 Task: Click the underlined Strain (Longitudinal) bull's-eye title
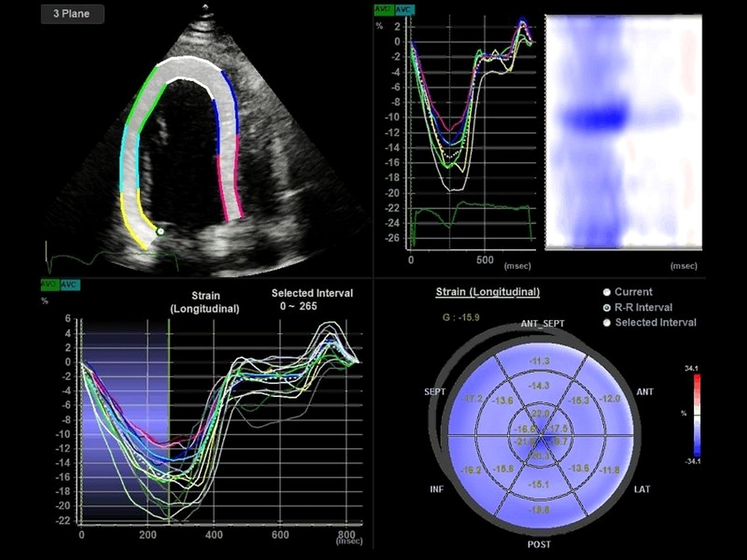coord(487,292)
